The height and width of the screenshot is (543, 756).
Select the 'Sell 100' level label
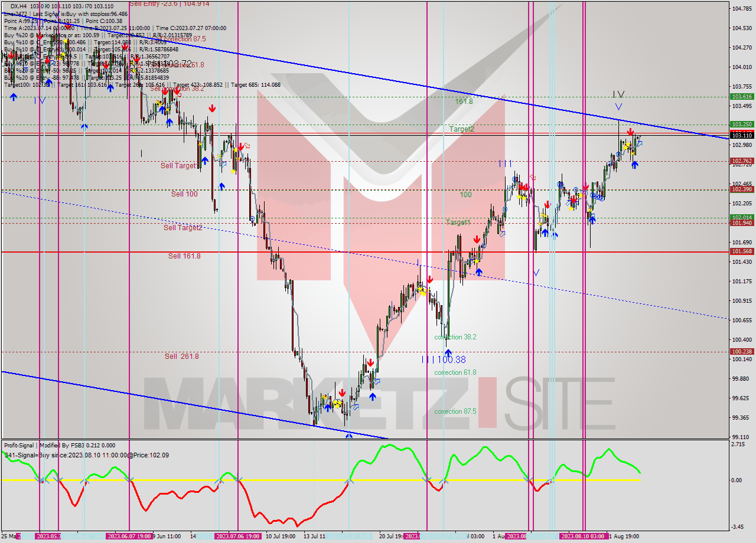point(184,194)
